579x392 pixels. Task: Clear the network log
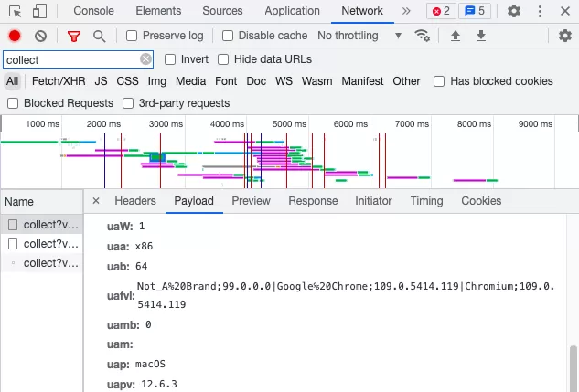click(x=40, y=36)
